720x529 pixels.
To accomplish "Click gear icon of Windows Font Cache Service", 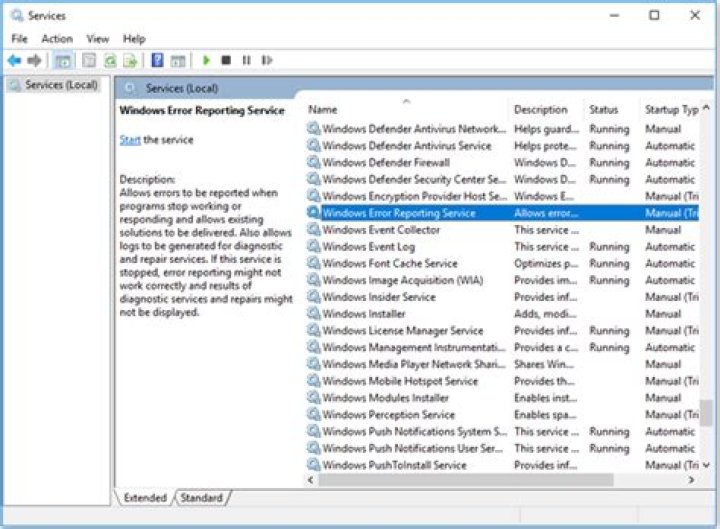I will coord(313,263).
